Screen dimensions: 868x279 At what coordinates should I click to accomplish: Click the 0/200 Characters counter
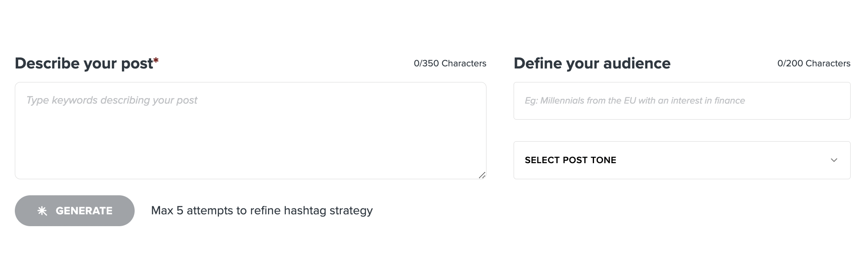813,63
